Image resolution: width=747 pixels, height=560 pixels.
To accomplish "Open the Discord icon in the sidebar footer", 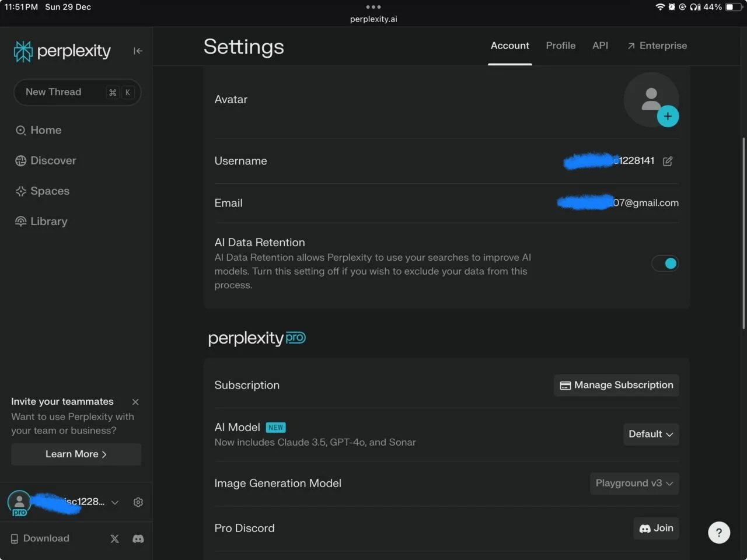I will point(138,538).
